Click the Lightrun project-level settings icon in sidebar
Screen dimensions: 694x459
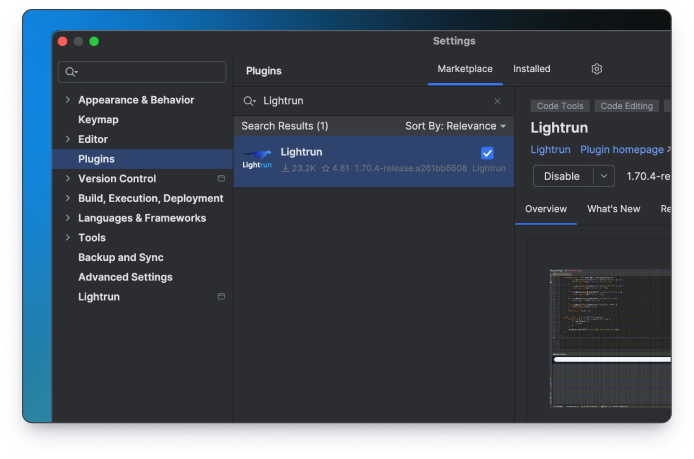(x=221, y=296)
